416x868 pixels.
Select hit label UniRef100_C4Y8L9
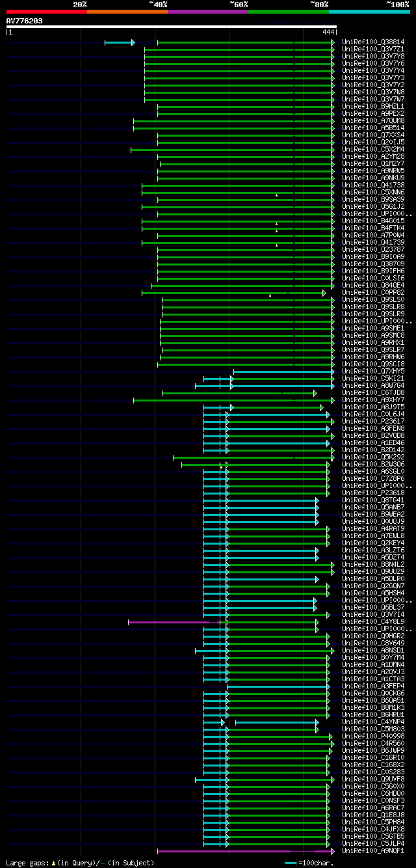[373, 621]
